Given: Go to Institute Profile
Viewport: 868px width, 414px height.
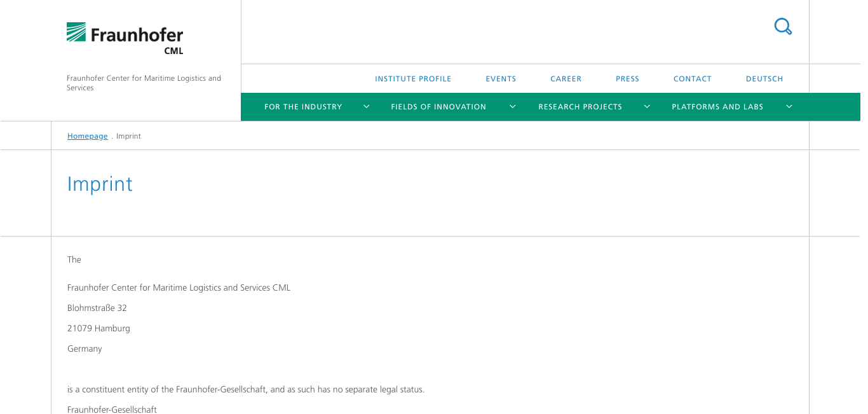Looking at the screenshot, I should [413, 79].
